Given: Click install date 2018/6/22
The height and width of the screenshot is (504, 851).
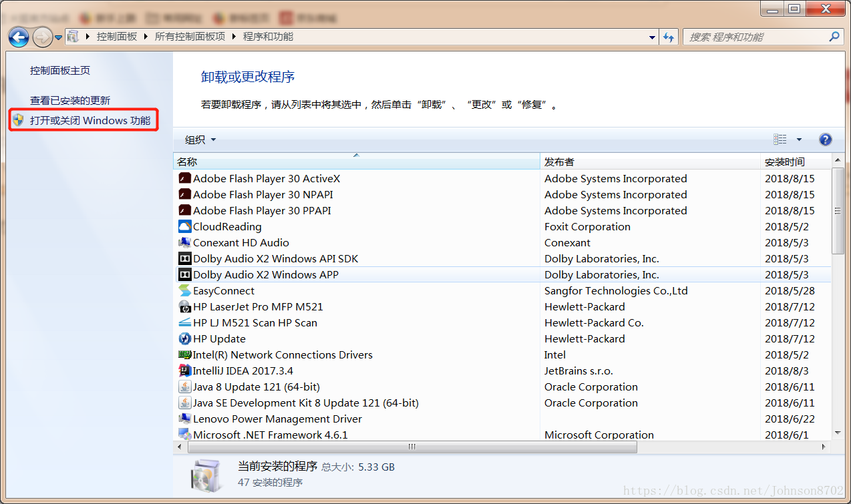Looking at the screenshot, I should click(790, 419).
